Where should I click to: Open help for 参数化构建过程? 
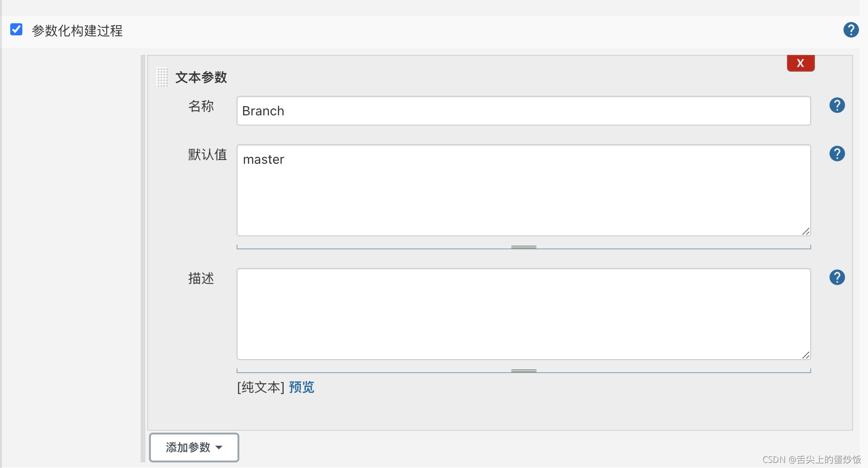point(851,30)
